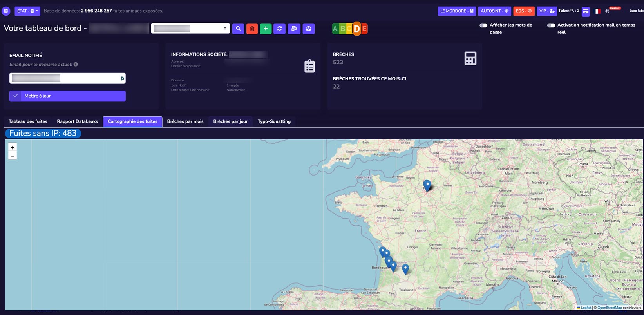Click the French flag language icon

(x=597, y=11)
